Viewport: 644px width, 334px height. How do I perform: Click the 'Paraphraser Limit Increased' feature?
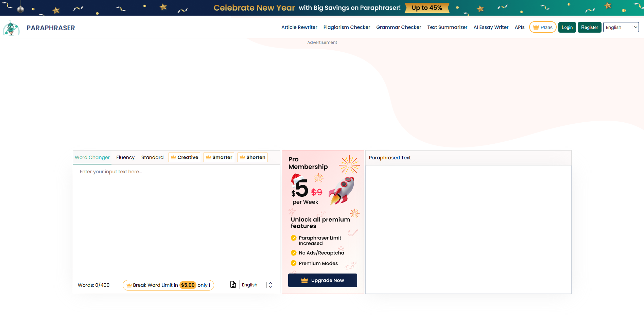(320, 241)
